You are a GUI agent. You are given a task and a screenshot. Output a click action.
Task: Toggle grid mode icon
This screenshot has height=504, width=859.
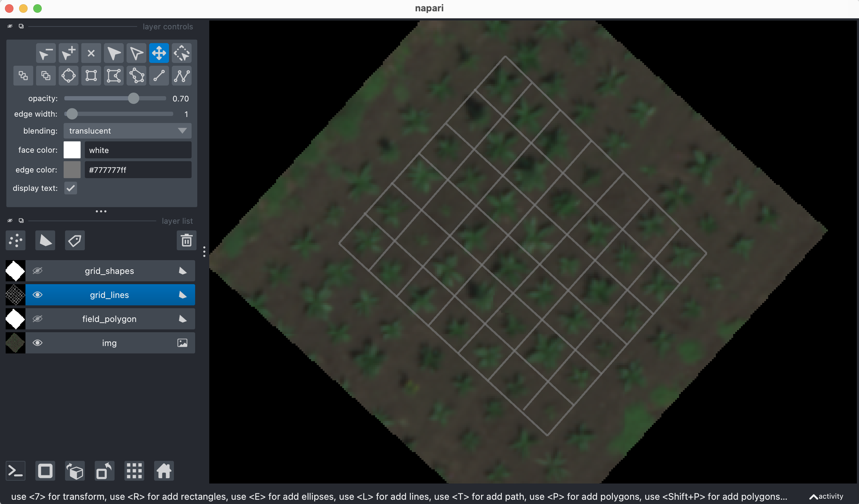(x=134, y=471)
